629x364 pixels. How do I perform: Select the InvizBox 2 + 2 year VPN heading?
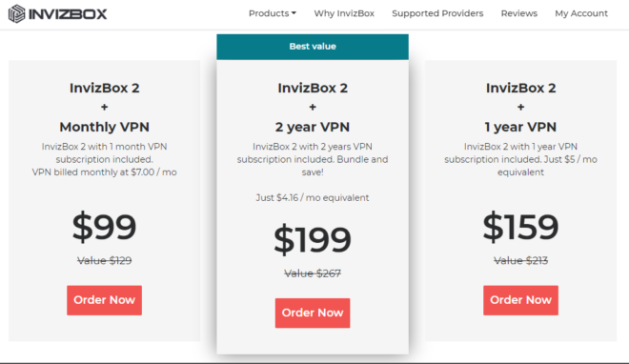point(313,107)
